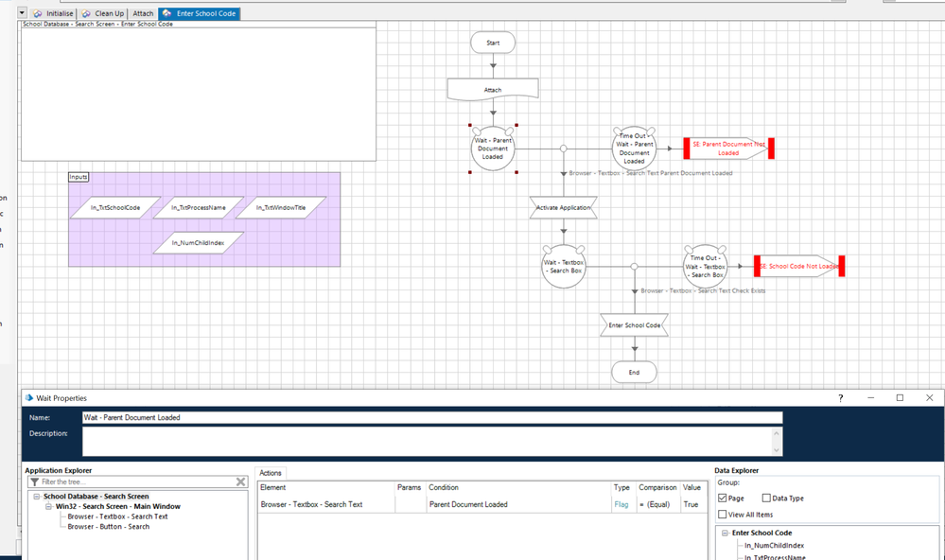The image size is (945, 560).
Task: Click the Wait - Textbox - Search Box stage
Action: click(563, 267)
